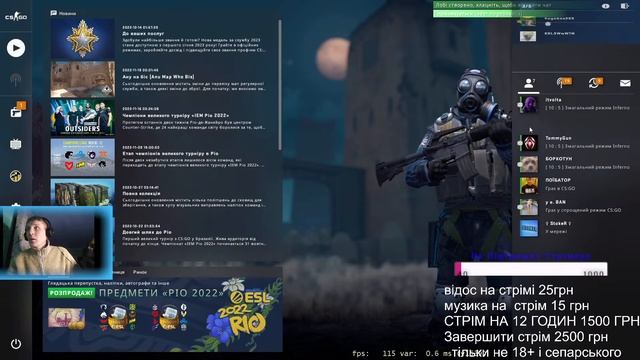Click the news panel vertical scrollbar
Viewport: 640px width, 360px height.
[x=280, y=85]
